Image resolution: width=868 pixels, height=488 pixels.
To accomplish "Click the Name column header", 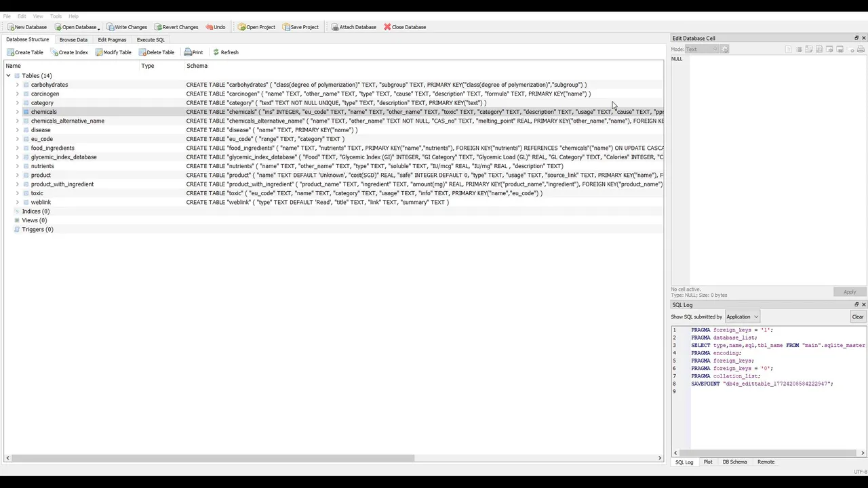I will (71, 66).
